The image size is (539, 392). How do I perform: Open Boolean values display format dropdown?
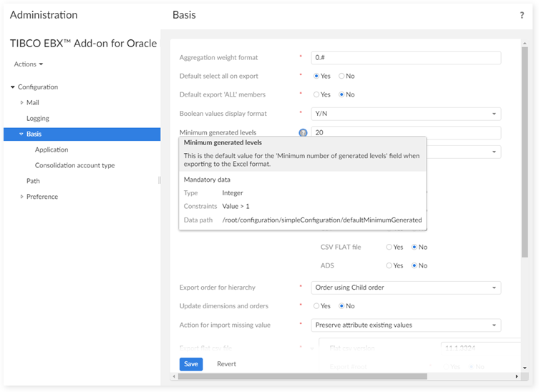pyautogui.click(x=407, y=113)
